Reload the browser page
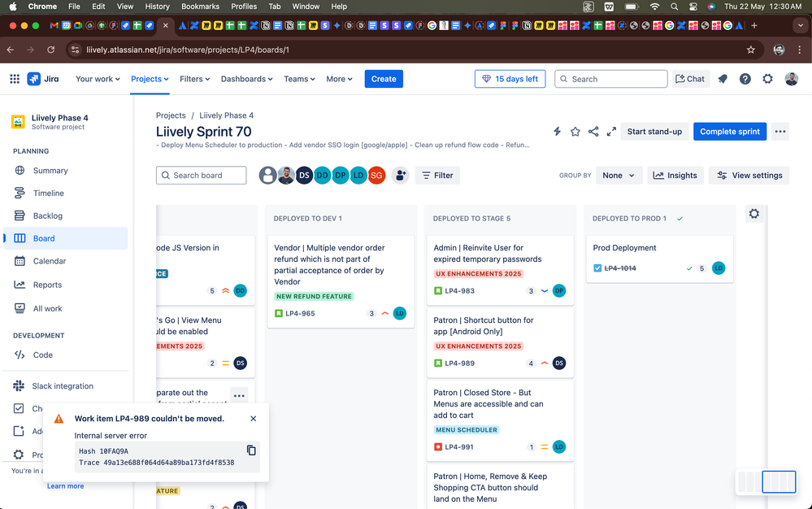The image size is (812, 509). pyautogui.click(x=50, y=50)
